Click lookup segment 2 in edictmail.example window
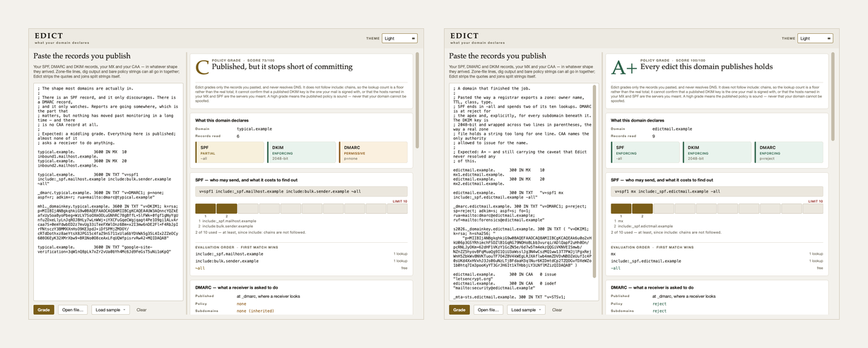The height and width of the screenshot is (348, 868). (x=643, y=208)
